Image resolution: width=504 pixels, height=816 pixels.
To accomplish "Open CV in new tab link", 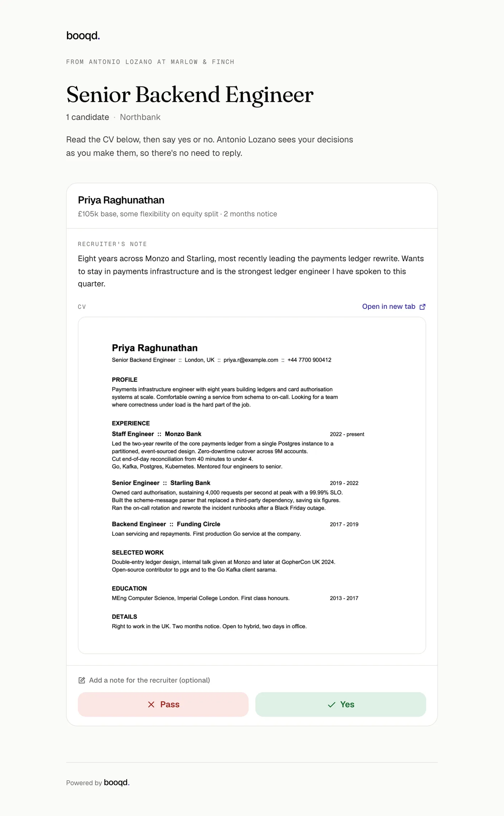I will click(x=394, y=307).
